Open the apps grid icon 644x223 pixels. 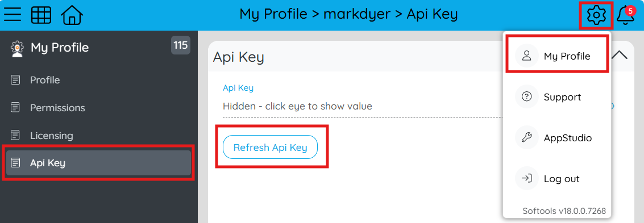pyautogui.click(x=41, y=15)
